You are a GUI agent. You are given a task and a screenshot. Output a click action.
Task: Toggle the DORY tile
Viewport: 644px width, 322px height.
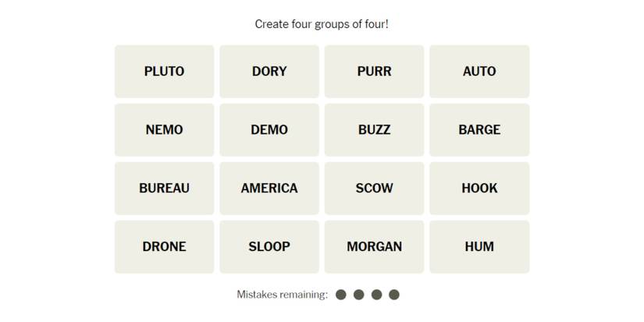tap(269, 71)
